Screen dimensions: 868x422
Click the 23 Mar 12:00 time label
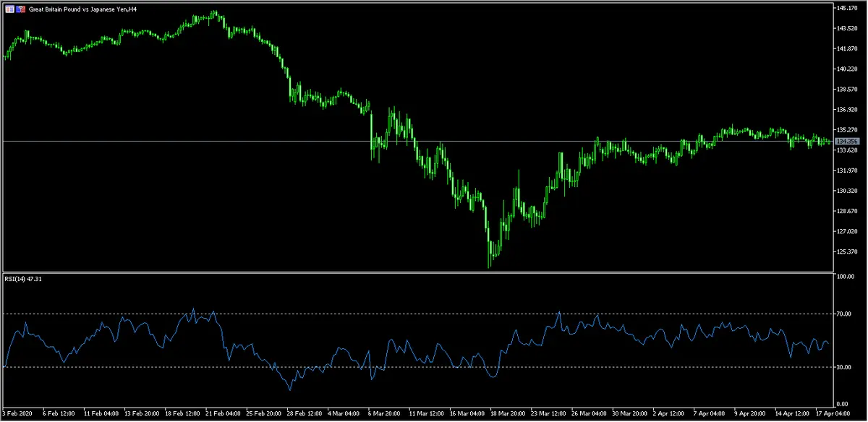click(548, 415)
